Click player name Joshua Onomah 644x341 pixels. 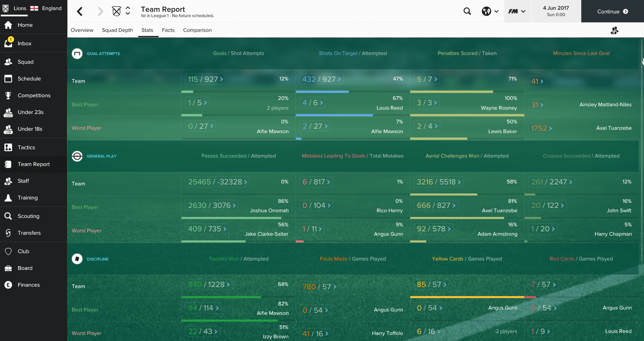(269, 211)
